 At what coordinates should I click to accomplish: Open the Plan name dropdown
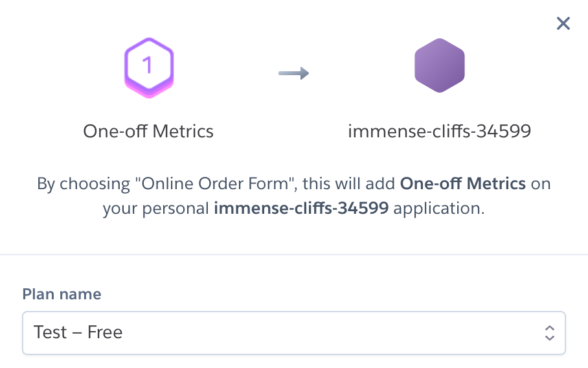(x=293, y=333)
